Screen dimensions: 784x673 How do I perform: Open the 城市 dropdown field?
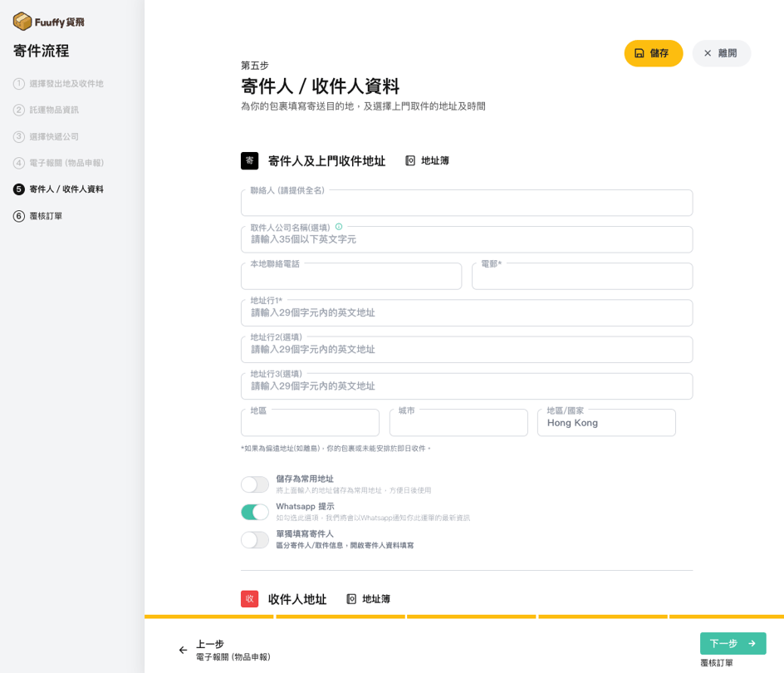pos(458,423)
